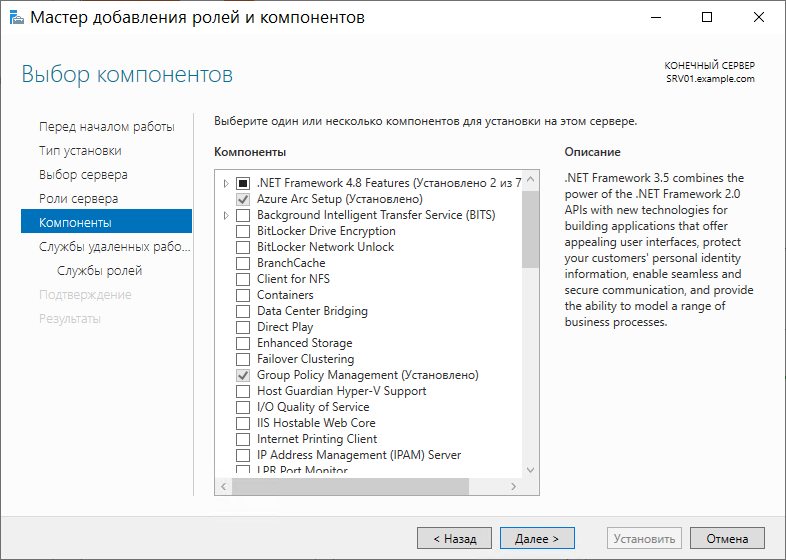Click the horizontal scroll left arrow

[x=224, y=486]
